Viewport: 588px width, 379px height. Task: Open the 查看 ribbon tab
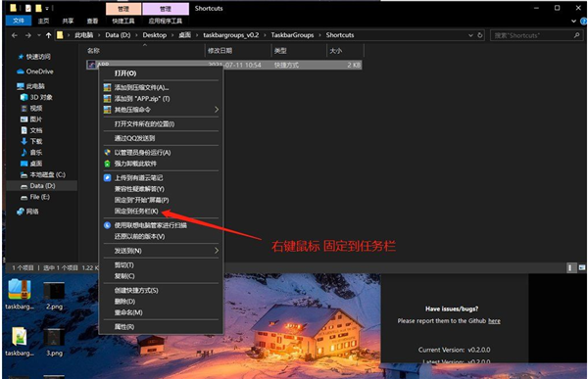click(x=92, y=21)
